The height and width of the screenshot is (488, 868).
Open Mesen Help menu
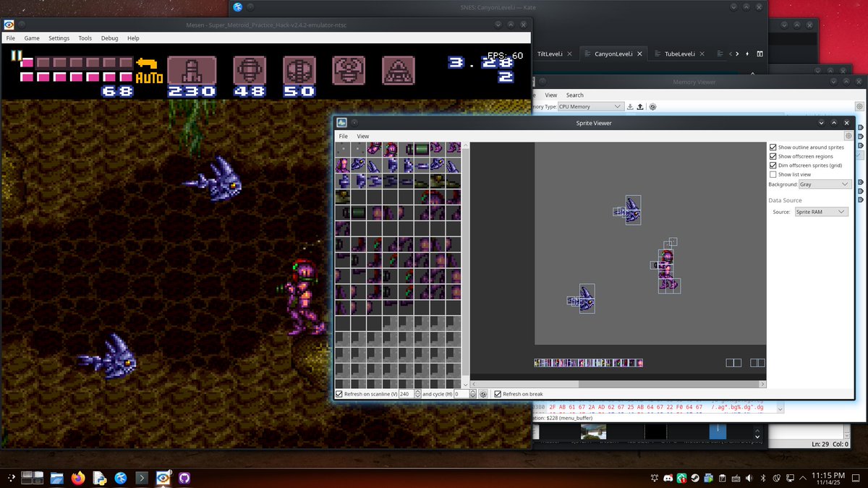tap(133, 38)
